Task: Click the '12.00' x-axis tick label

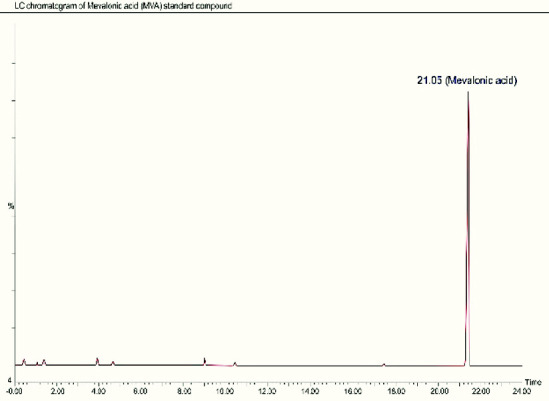Action: coord(267,391)
